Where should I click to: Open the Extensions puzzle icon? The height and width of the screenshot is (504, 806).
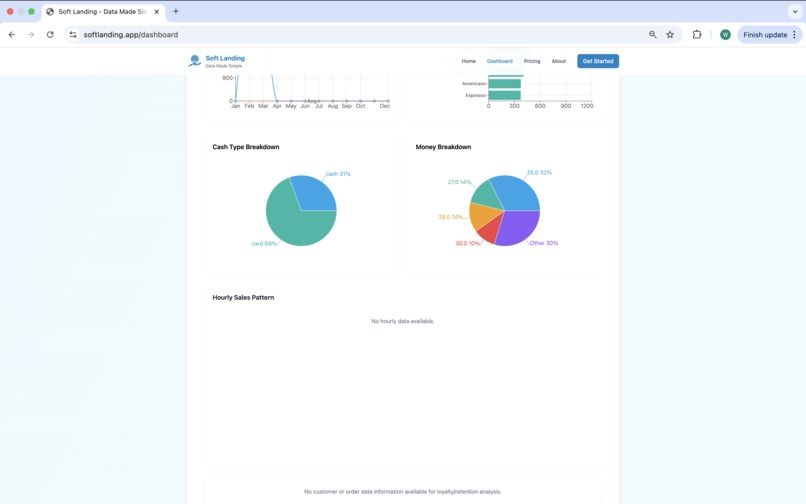tap(697, 34)
